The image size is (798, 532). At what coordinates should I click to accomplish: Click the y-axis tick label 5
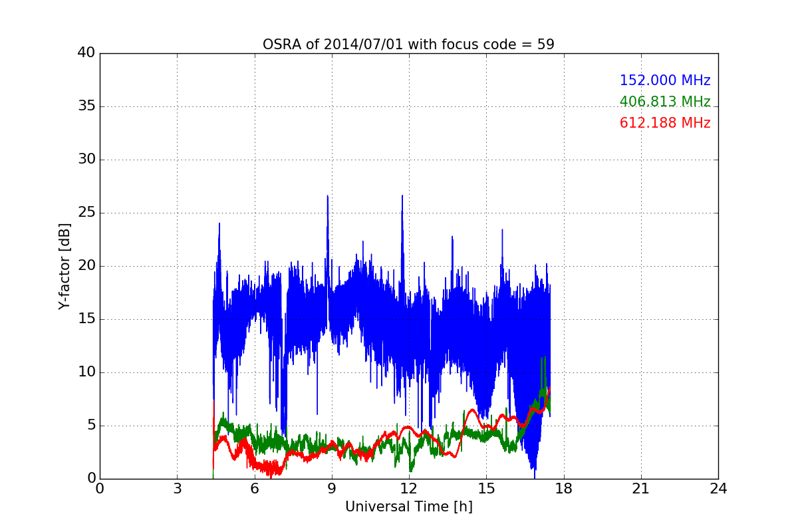(x=91, y=426)
